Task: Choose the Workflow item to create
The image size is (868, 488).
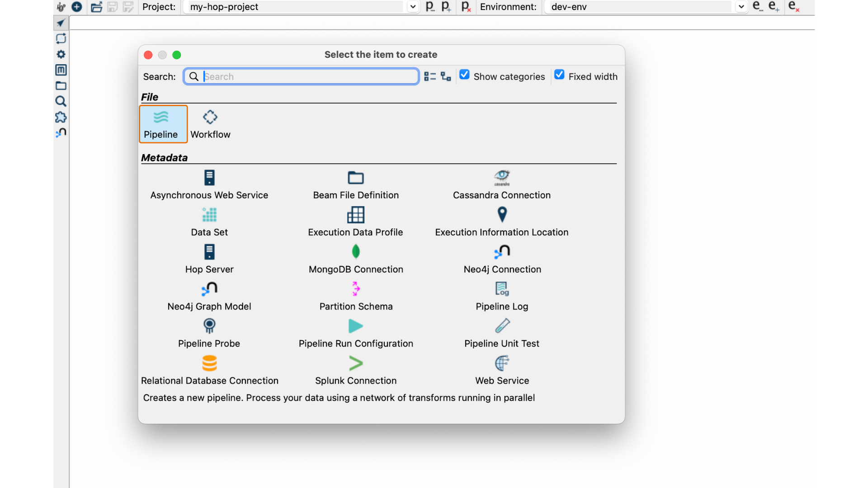Action: 210,124
